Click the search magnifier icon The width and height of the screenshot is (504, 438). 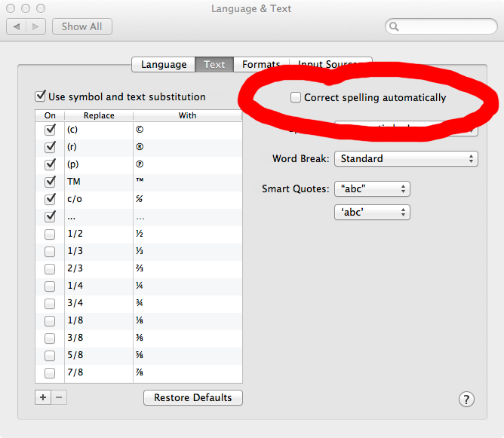click(x=394, y=27)
